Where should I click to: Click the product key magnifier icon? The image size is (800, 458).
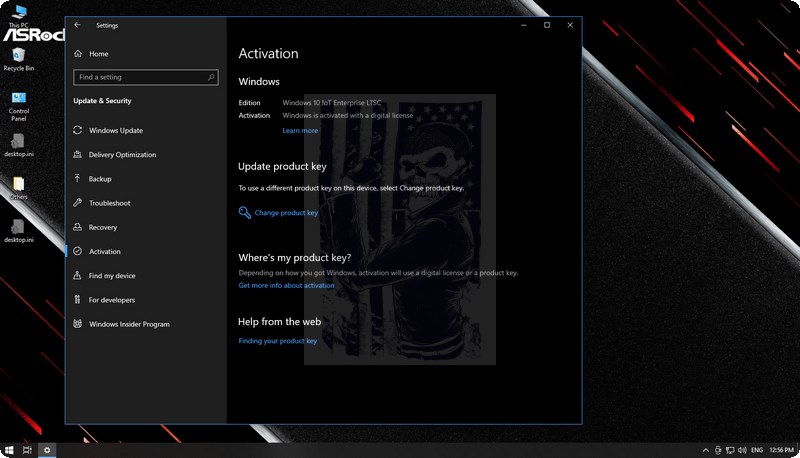245,212
